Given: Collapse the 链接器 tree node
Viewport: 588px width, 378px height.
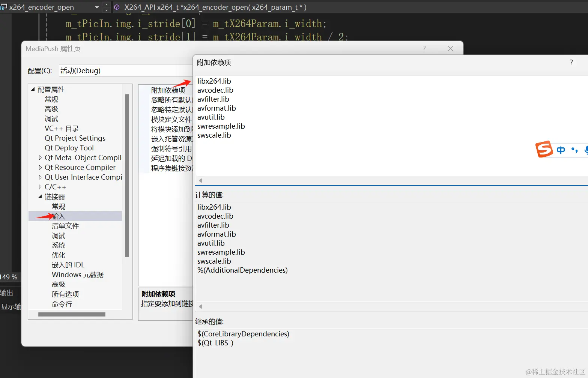Looking at the screenshot, I should pyautogui.click(x=40, y=196).
